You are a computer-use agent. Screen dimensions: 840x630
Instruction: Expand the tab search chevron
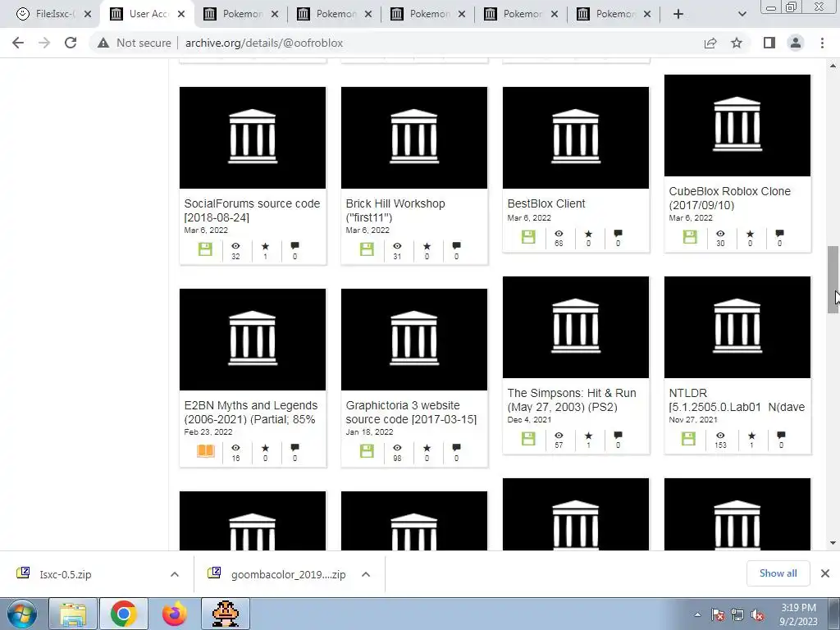742,14
